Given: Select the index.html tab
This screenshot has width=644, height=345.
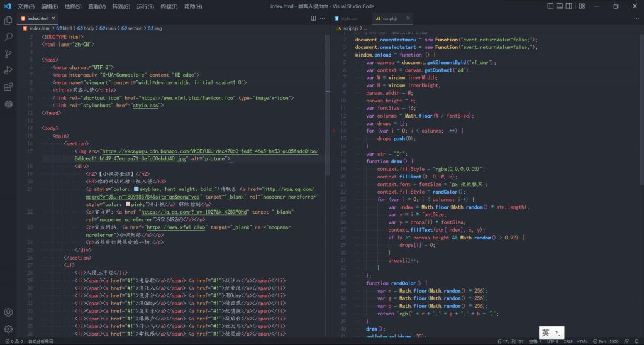Looking at the screenshot, I should 38,18.
